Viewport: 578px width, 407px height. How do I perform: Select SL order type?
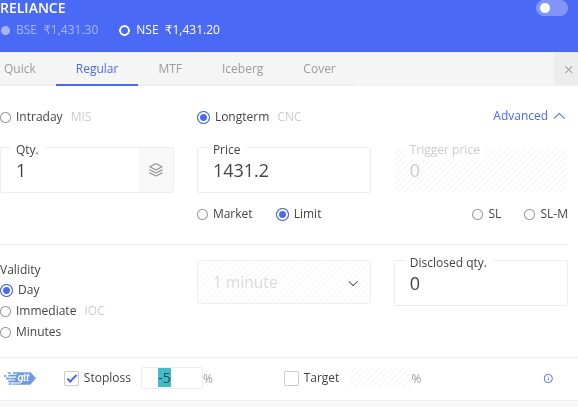pyautogui.click(x=477, y=215)
